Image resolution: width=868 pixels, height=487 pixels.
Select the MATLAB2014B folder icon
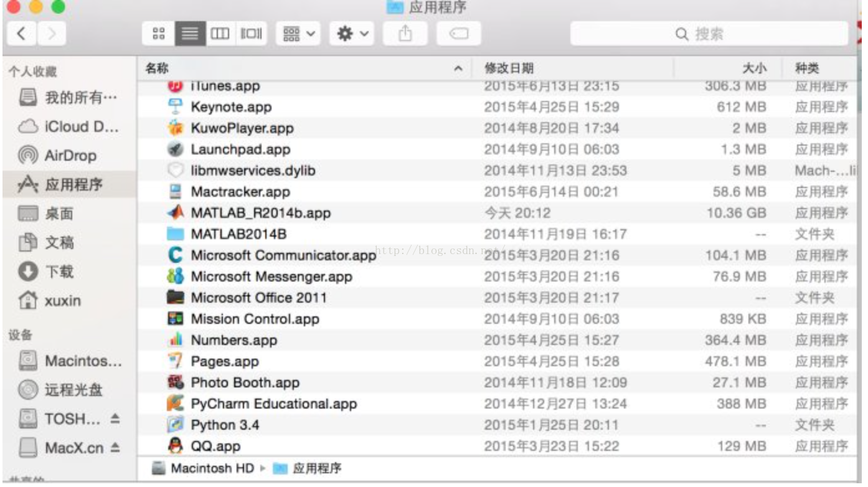coord(176,234)
